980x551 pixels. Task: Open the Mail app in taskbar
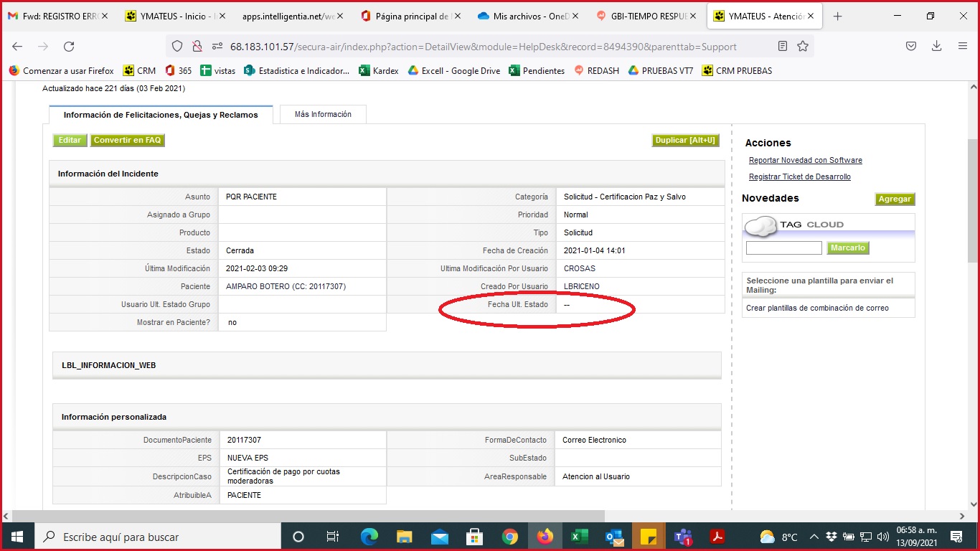(x=439, y=536)
